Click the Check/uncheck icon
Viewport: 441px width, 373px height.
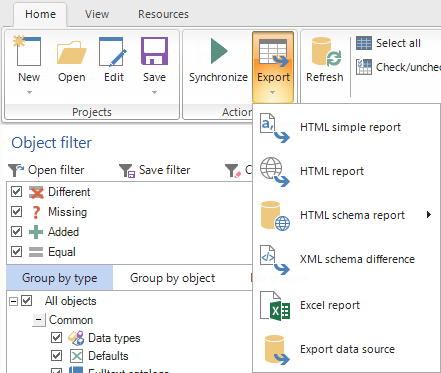364,67
